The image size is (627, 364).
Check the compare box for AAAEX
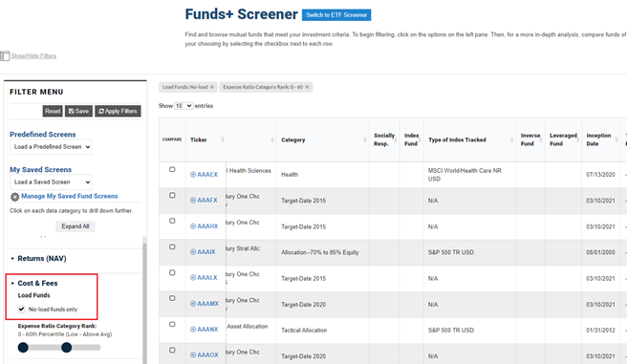click(x=172, y=169)
